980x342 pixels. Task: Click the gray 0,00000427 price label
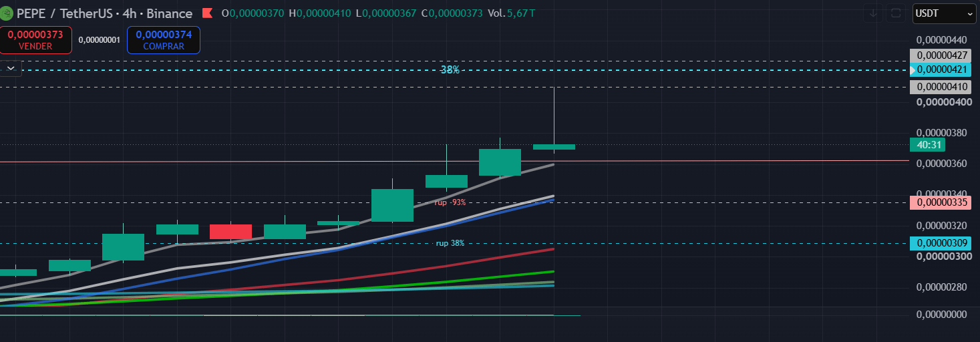click(x=940, y=55)
